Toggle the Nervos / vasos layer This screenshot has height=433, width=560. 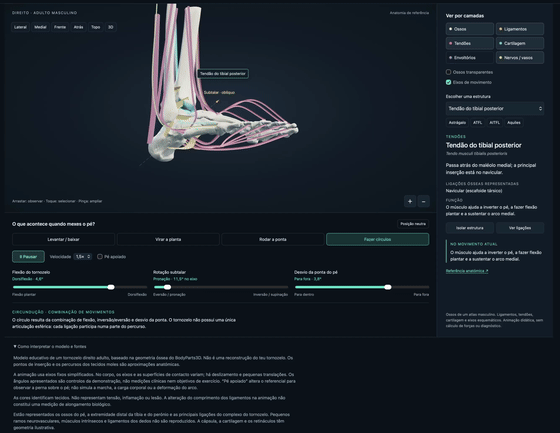[x=520, y=58]
